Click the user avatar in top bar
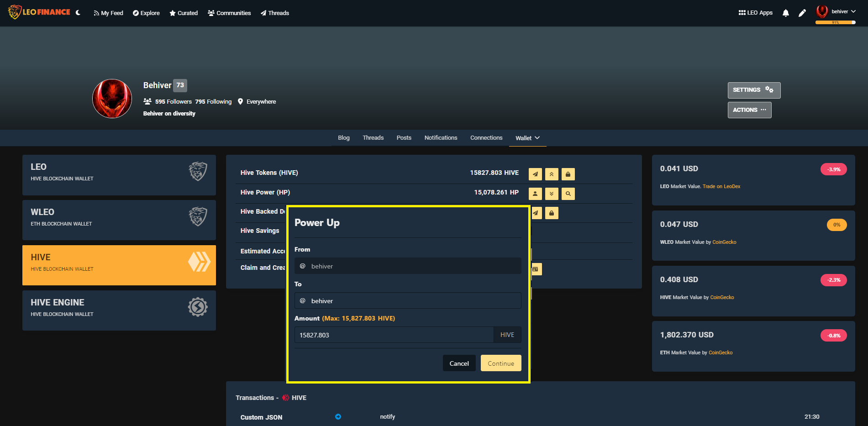The image size is (868, 426). 822,11
